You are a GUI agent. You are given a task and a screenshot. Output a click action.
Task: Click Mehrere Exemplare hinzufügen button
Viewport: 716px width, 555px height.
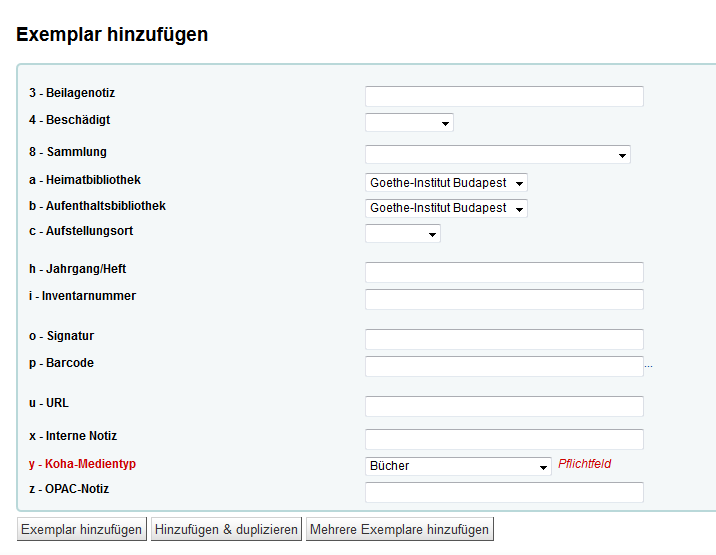[399, 530]
